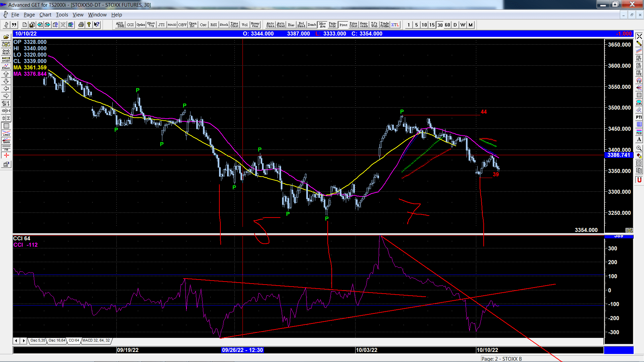This screenshot has height=362, width=644.
Task: Click the RESET button in left sidebar
Action: point(6,52)
